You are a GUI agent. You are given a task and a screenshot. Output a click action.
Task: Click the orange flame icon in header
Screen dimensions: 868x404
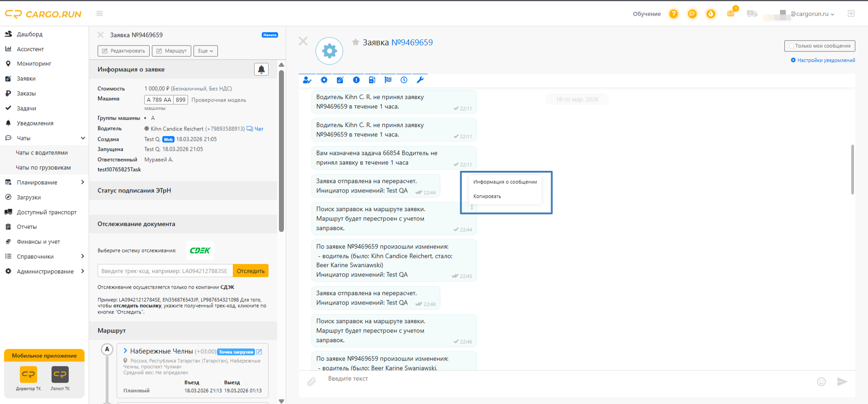pyautogui.click(x=711, y=14)
